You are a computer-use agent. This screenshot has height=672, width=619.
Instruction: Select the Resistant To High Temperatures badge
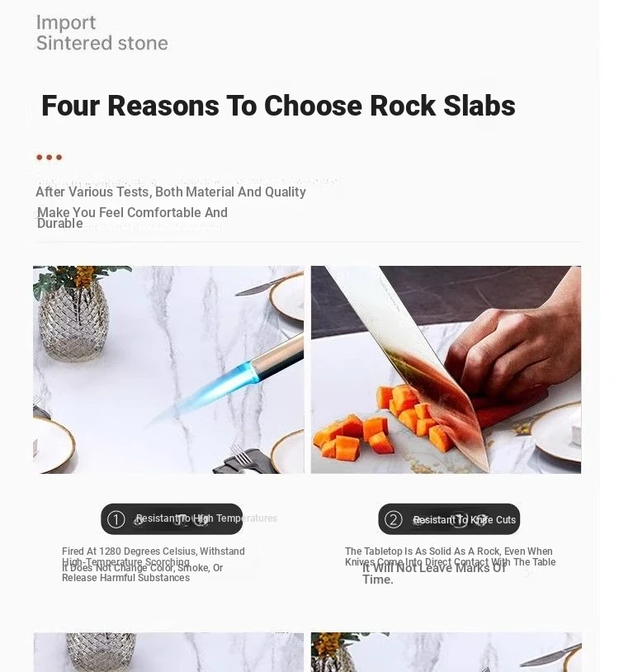click(x=172, y=519)
